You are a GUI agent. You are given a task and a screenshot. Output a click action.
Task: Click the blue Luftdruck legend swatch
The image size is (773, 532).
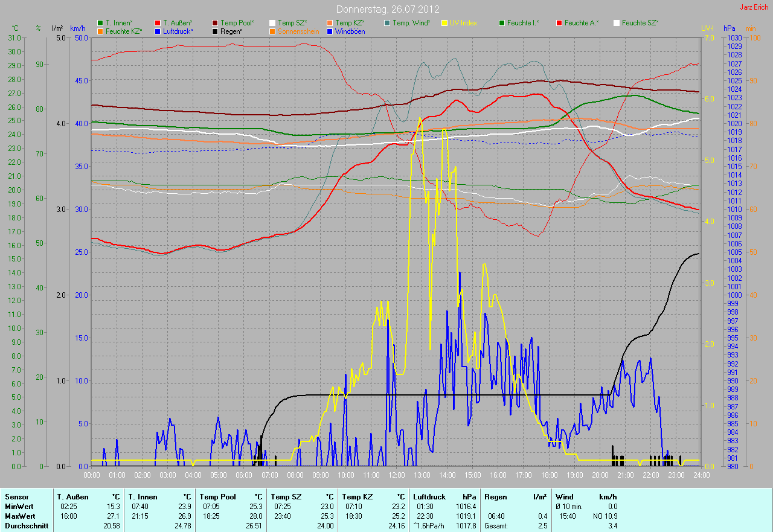[158, 31]
